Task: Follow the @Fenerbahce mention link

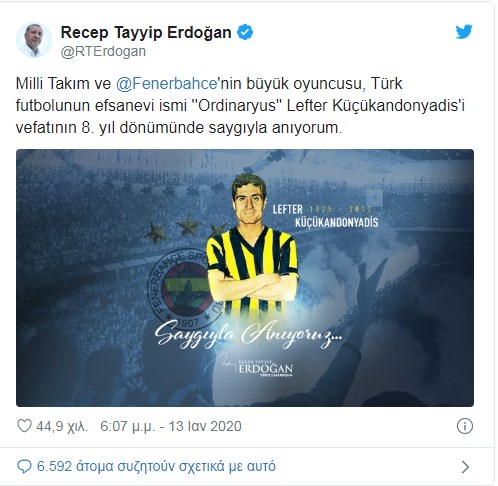Action: click(x=167, y=83)
